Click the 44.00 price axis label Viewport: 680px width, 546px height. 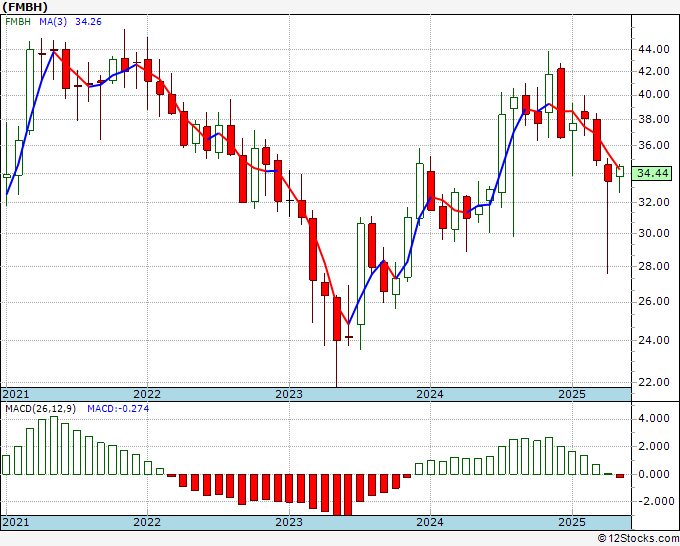point(654,49)
